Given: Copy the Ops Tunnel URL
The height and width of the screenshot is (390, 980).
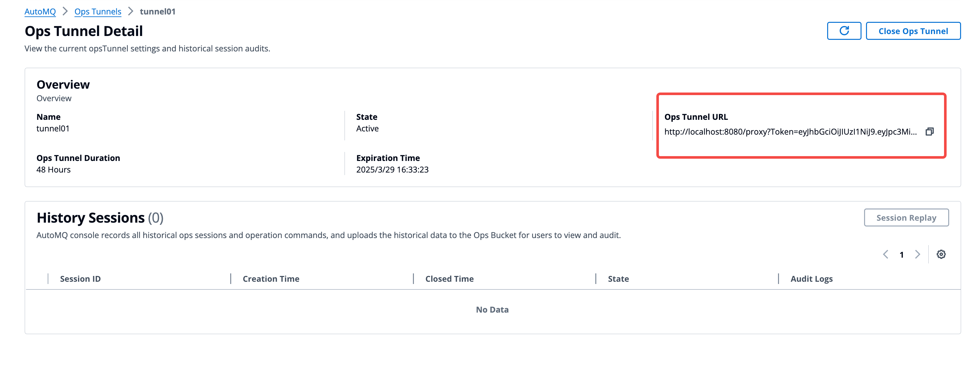Looking at the screenshot, I should [929, 132].
